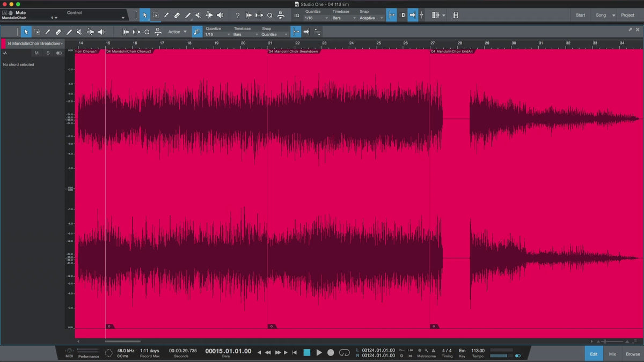
Task: Go to the Start page
Action: pyautogui.click(x=580, y=15)
